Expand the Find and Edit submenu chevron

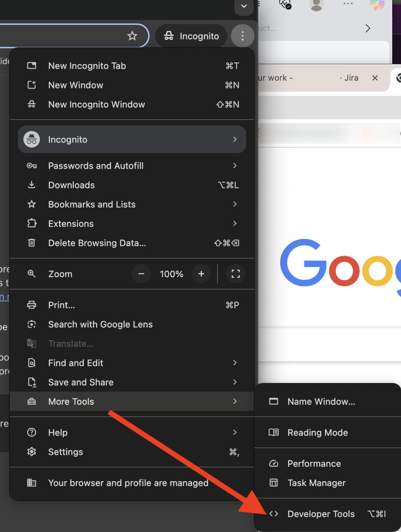point(235,363)
